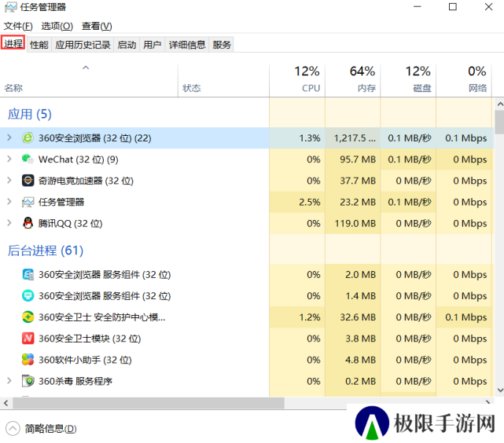Click the vertical scrollbar down arrow

click(x=499, y=390)
